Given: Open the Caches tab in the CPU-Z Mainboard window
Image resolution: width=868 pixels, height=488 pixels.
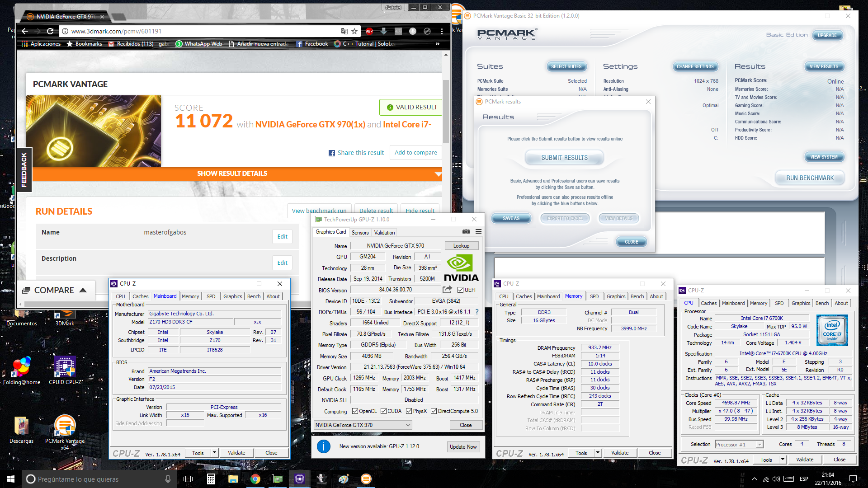Looking at the screenshot, I should click(140, 296).
